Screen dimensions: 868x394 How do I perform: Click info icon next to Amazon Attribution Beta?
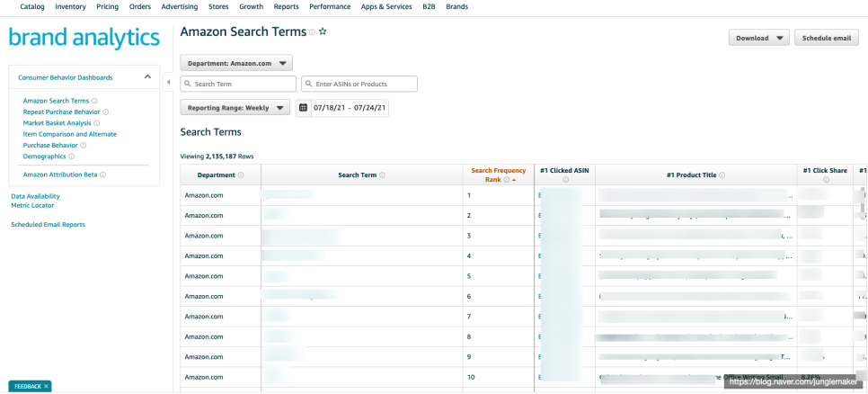(x=103, y=175)
